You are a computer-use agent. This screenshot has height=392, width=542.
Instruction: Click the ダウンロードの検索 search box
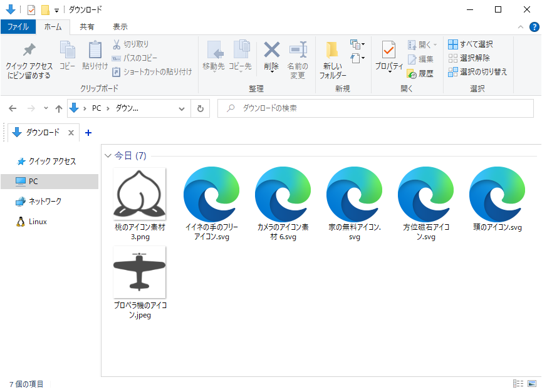pyautogui.click(x=376, y=108)
